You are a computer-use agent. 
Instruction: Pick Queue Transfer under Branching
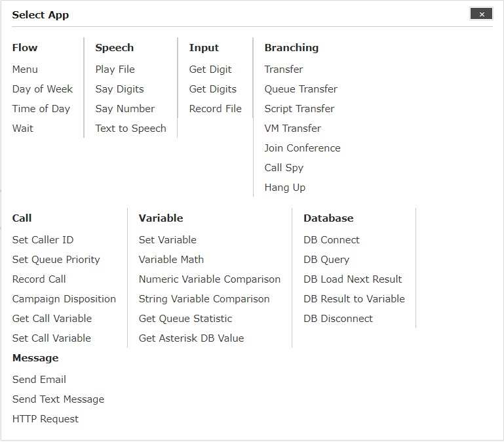click(301, 89)
